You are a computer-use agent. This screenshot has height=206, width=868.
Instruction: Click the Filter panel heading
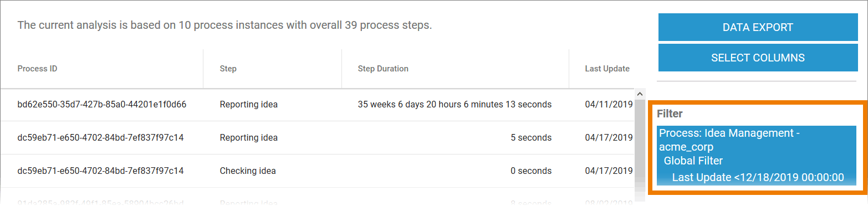pyautogui.click(x=670, y=114)
